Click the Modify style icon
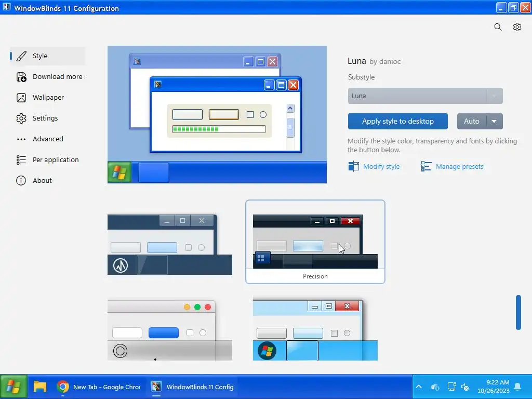Image resolution: width=532 pixels, height=399 pixels. click(353, 166)
